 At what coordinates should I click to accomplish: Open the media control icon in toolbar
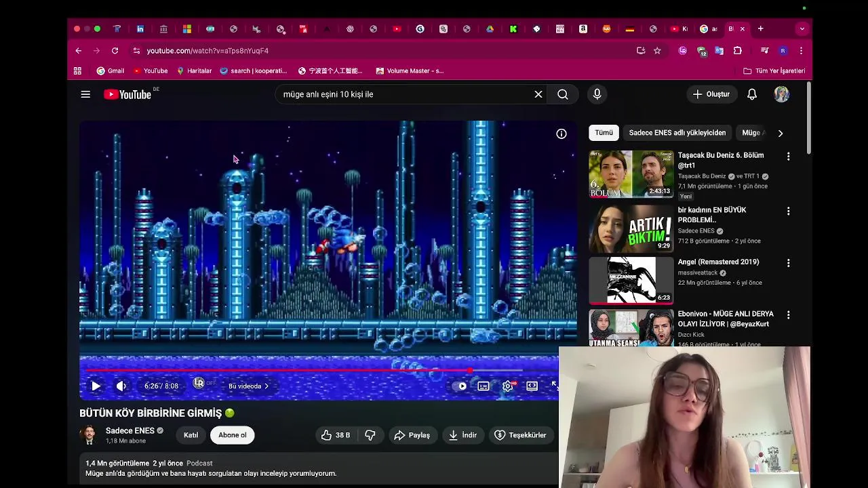coord(765,51)
